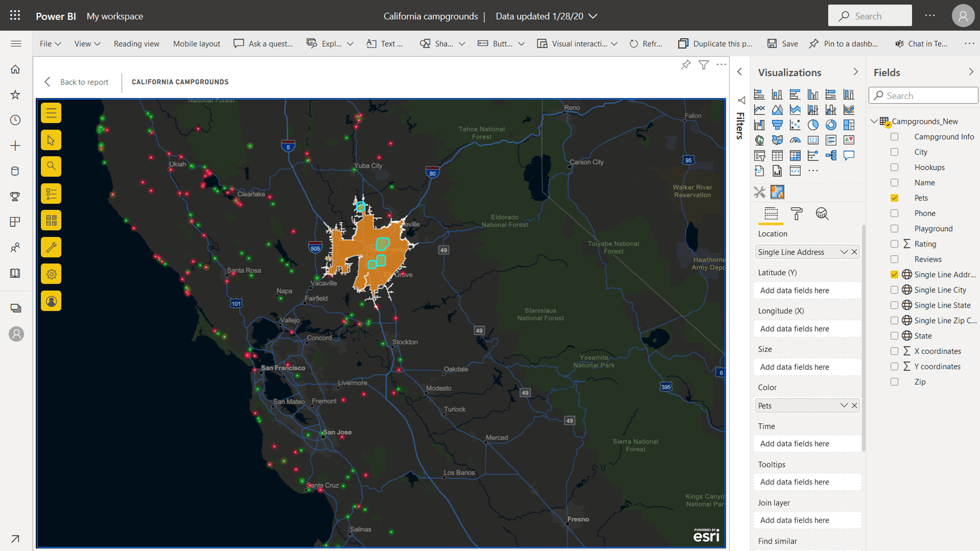The width and height of the screenshot is (980, 551).
Task: Uncheck the Pets field checkbox
Action: [x=894, y=197]
